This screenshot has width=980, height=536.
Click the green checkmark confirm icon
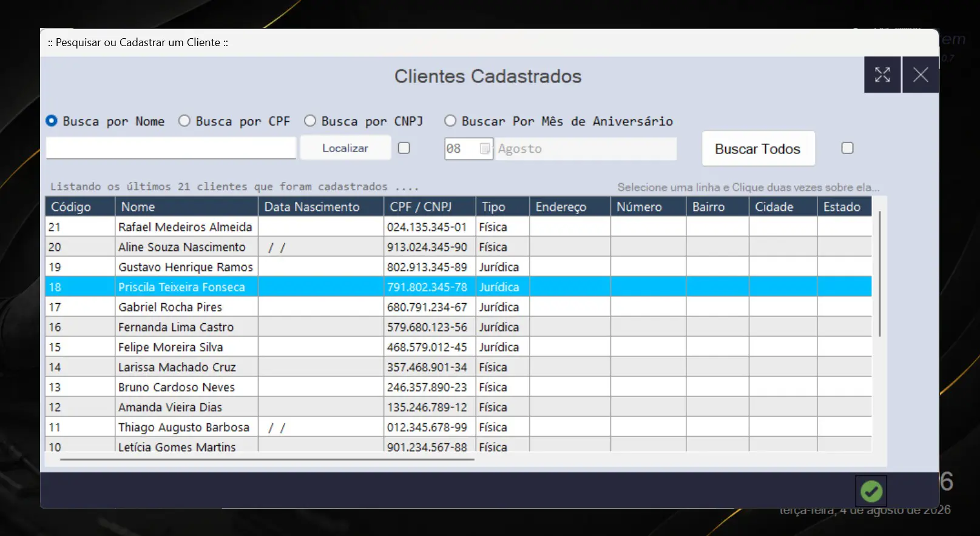(x=871, y=491)
